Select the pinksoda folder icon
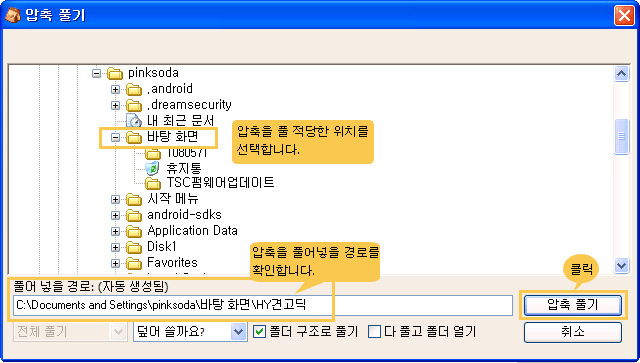Image resolution: width=640 pixels, height=363 pixels. point(115,73)
